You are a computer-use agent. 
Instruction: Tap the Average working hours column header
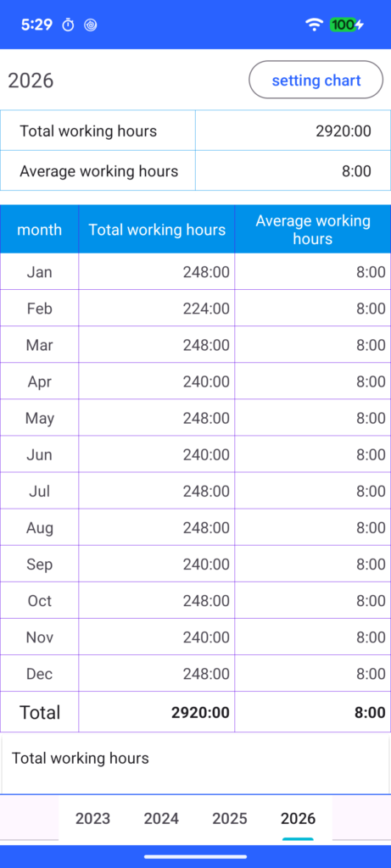[x=313, y=230]
